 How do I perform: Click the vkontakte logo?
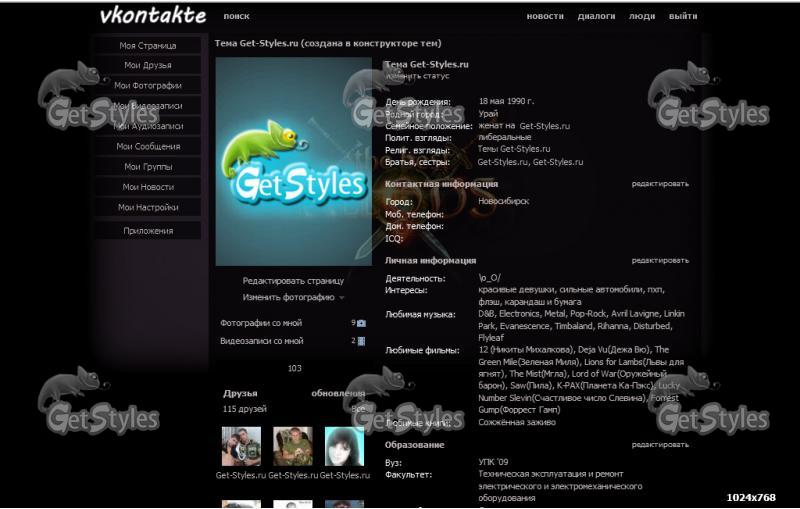(153, 16)
